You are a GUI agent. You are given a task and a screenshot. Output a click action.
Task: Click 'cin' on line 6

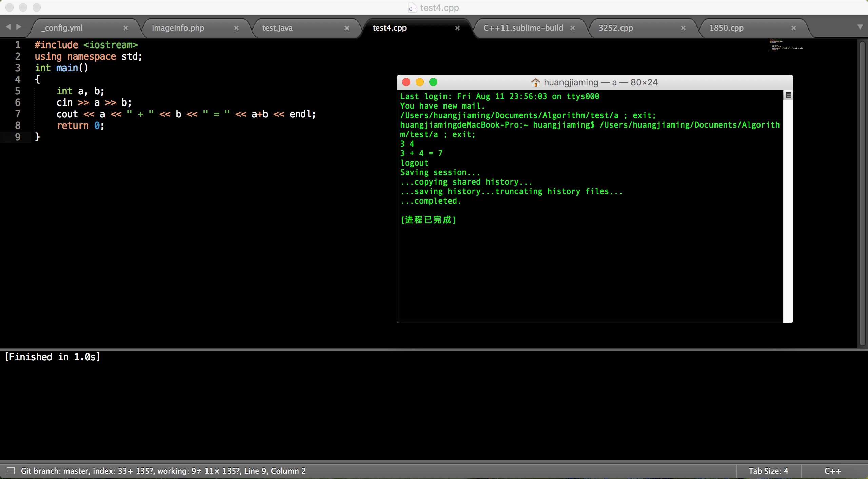[x=64, y=102]
